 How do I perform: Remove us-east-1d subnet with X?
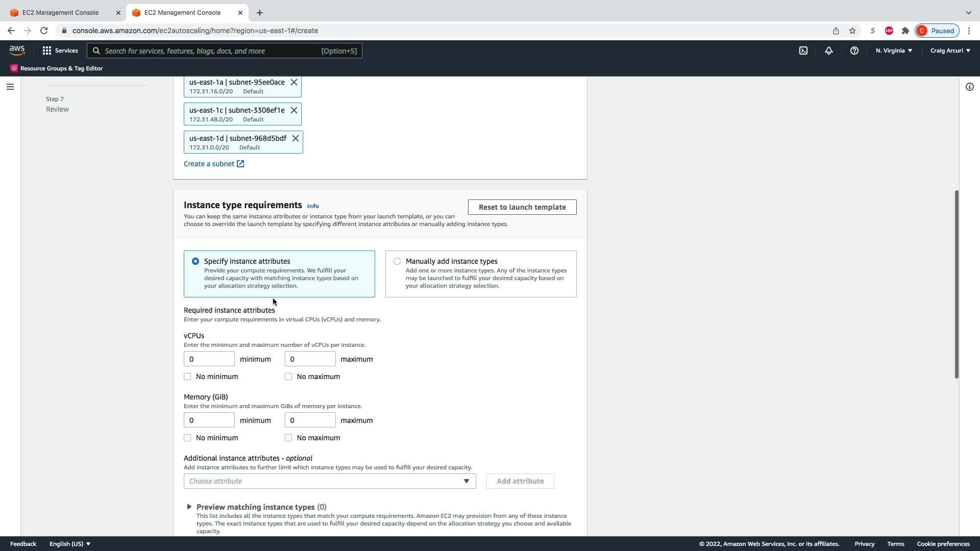296,138
